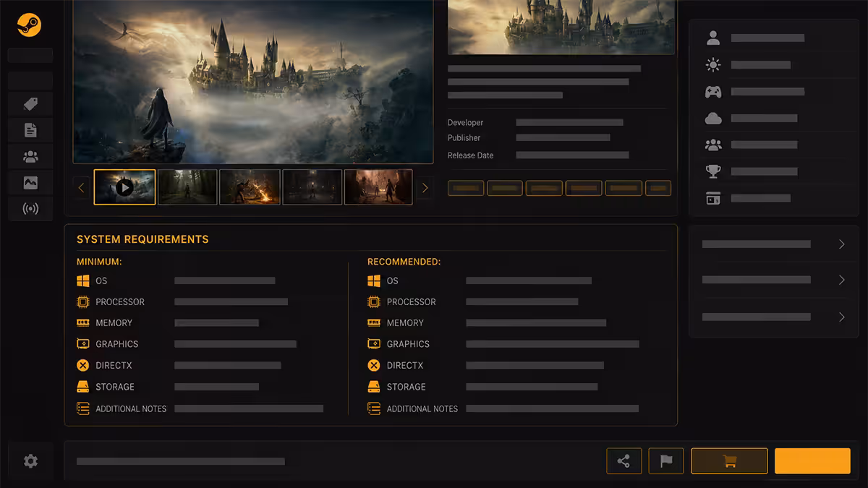Play the trailer video thumbnail
This screenshot has height=488, width=868.
click(x=124, y=187)
